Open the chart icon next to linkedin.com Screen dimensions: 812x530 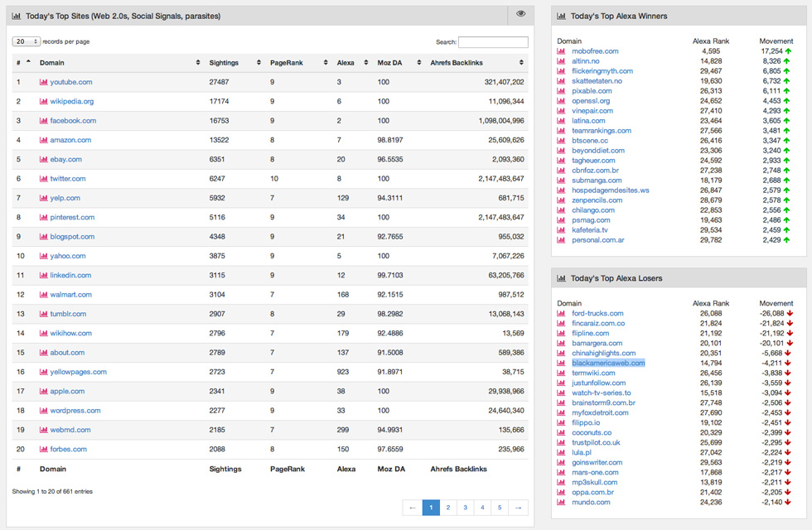[43, 275]
